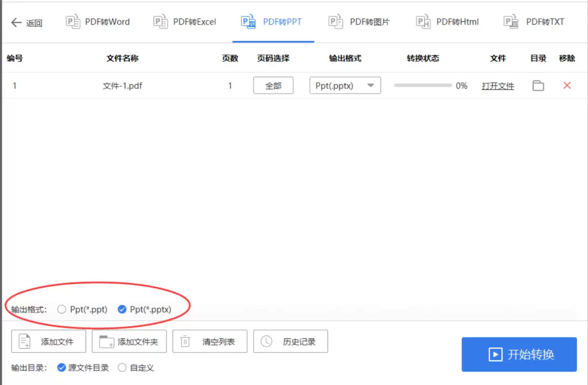Switch to the PDF转Word tab
588x385 pixels.
pyautogui.click(x=98, y=21)
